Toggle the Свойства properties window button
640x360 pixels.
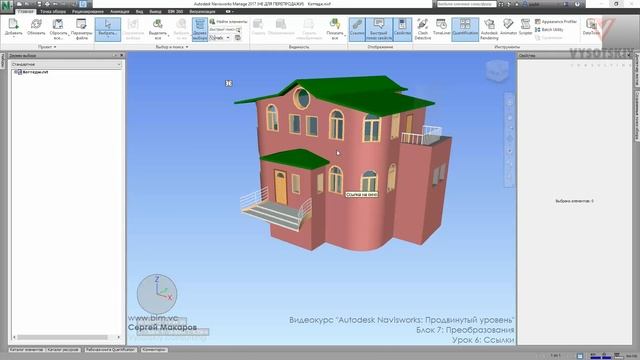(402, 29)
